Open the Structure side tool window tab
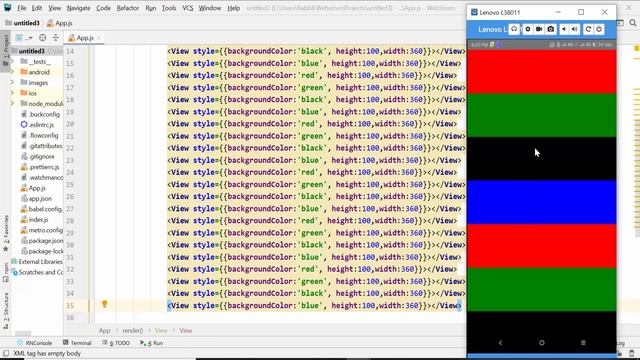Image resolution: width=640 pixels, height=360 pixels. (6, 310)
